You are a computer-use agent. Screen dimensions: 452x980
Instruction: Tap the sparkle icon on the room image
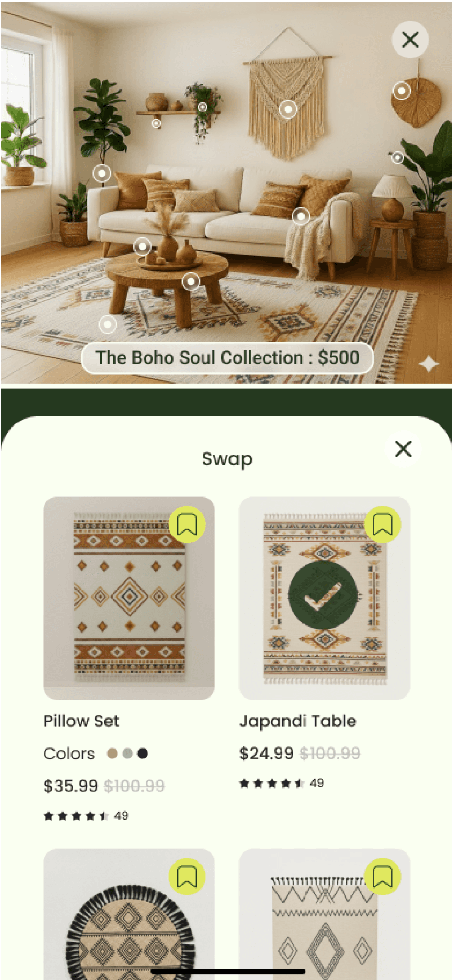point(429,364)
